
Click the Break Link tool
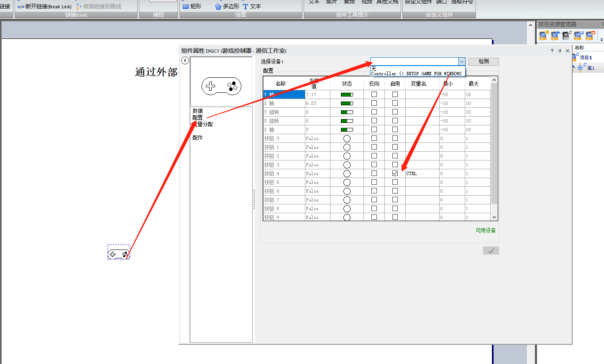pyautogui.click(x=44, y=6)
